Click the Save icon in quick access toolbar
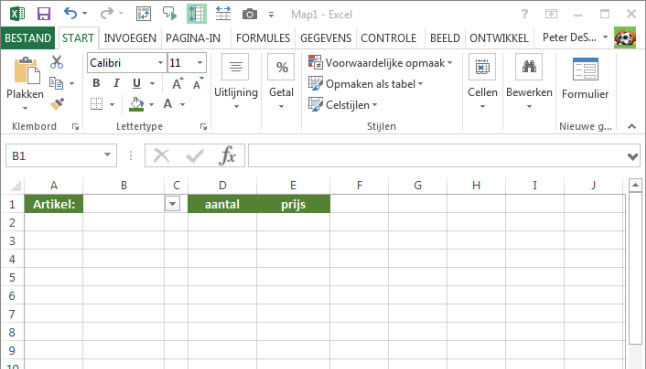The image size is (646, 369). [44, 14]
